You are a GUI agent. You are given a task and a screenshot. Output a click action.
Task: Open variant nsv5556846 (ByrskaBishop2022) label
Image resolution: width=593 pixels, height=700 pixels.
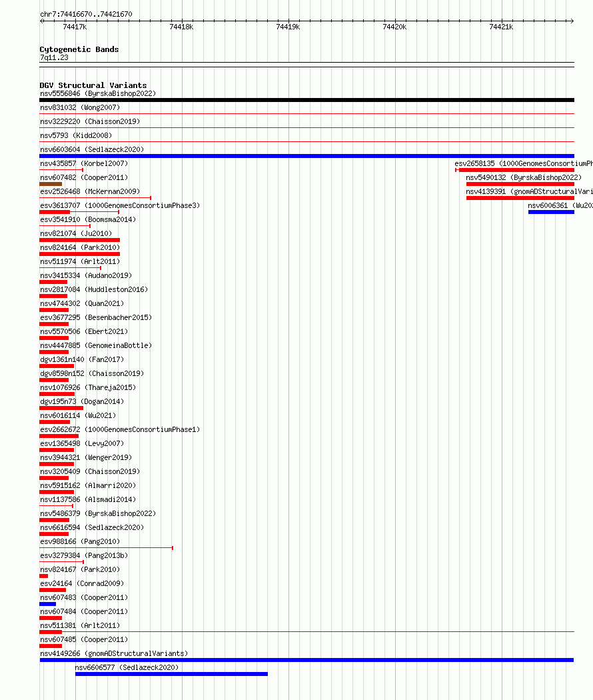pyautogui.click(x=98, y=93)
